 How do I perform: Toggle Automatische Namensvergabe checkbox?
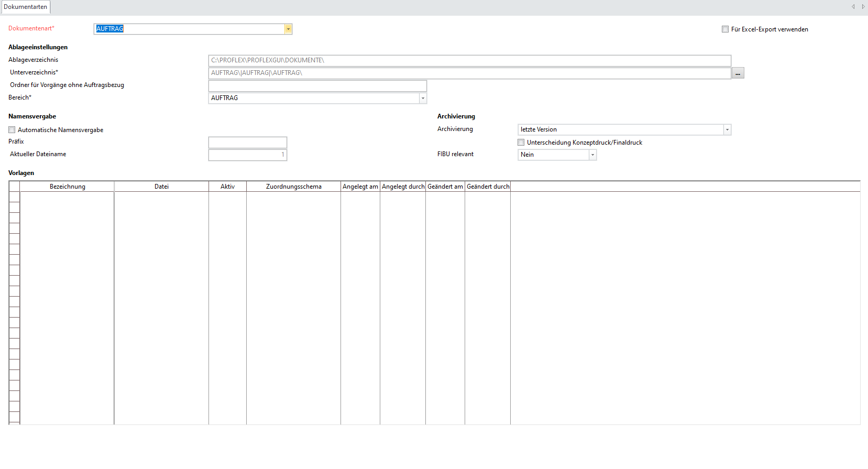[x=12, y=130]
